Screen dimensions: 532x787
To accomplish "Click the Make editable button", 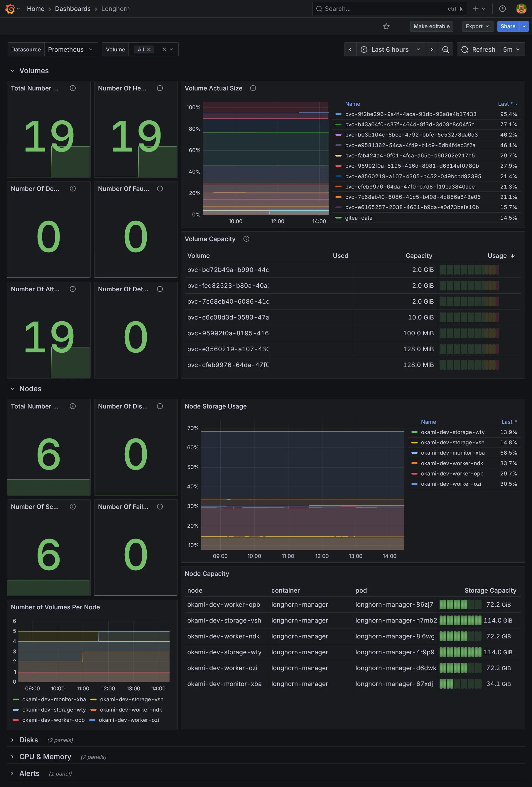I will coord(431,26).
